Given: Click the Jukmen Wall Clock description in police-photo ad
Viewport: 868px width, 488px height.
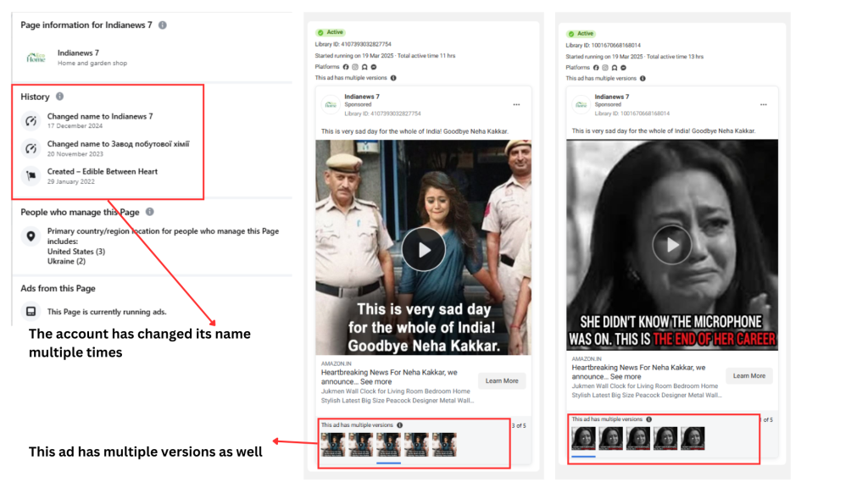Looking at the screenshot, I should (398, 396).
